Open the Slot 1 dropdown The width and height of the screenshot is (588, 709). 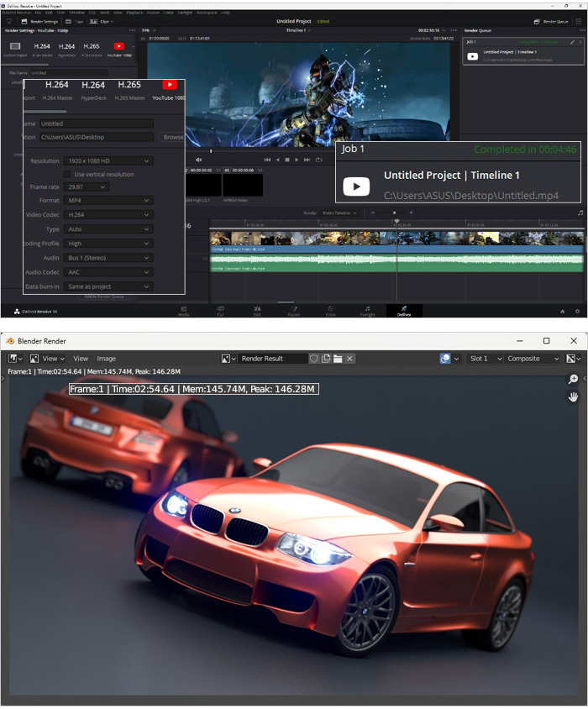click(486, 359)
